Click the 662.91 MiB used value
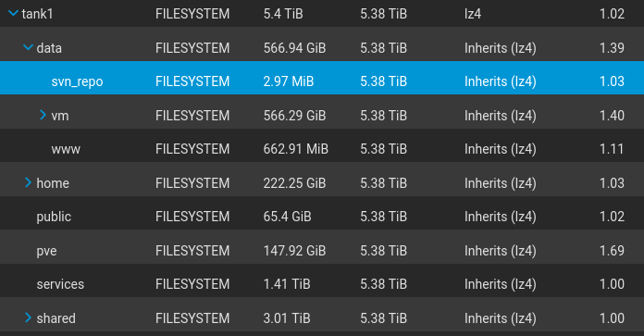This screenshot has height=336, width=644. (296, 149)
